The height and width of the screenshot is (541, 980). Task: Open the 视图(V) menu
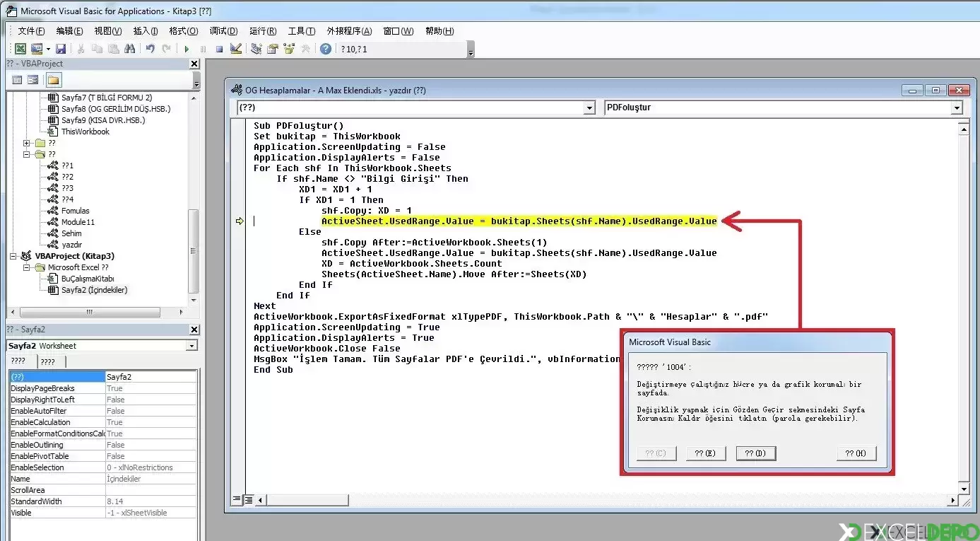[108, 31]
